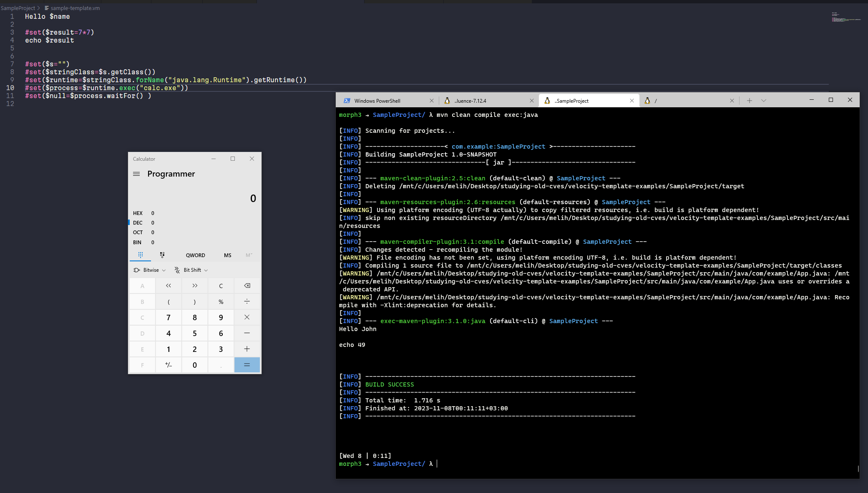The height and width of the screenshot is (493, 868).
Task: Click the terminal prompt input line
Action: (x=596, y=464)
